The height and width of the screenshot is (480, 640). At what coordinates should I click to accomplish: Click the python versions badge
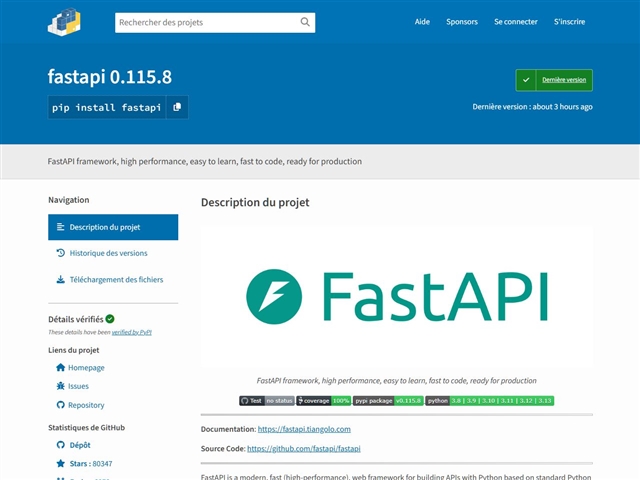coord(489,401)
